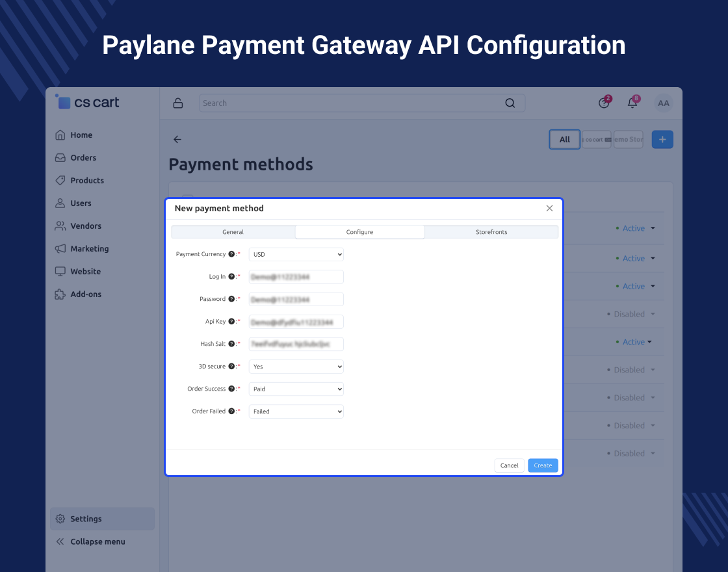Click the lock icon beside search
The image size is (728, 572).
[x=178, y=103]
